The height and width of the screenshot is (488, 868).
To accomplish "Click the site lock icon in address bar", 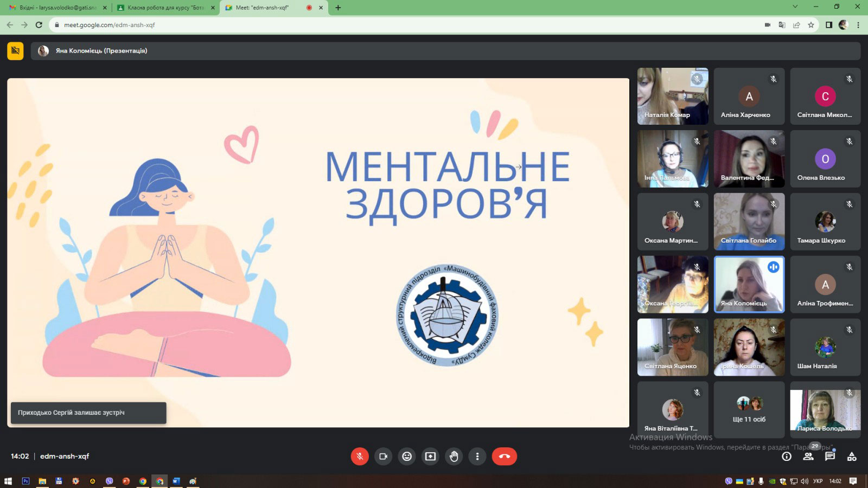I will click(x=56, y=25).
